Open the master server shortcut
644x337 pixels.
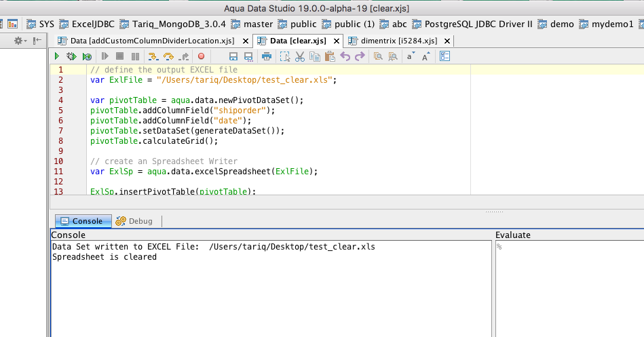252,24
